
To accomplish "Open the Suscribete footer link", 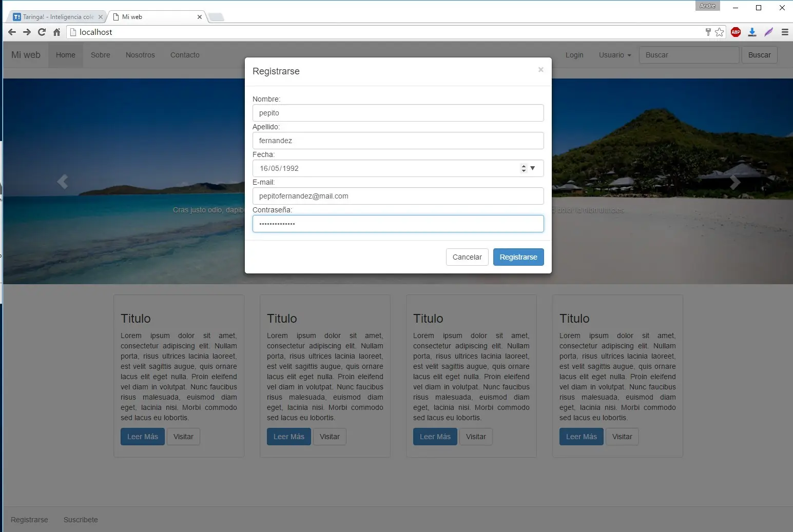I will coord(81,520).
